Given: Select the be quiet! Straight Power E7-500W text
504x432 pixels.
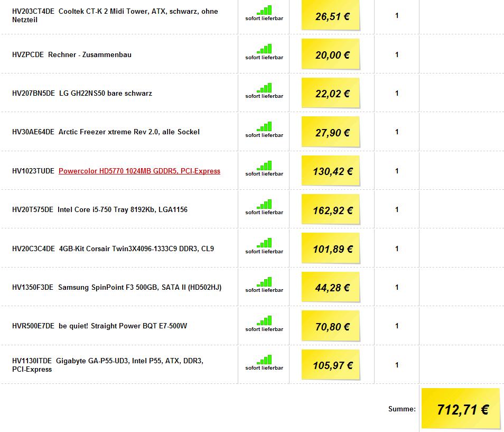Looking at the screenshot, I should (123, 326).
